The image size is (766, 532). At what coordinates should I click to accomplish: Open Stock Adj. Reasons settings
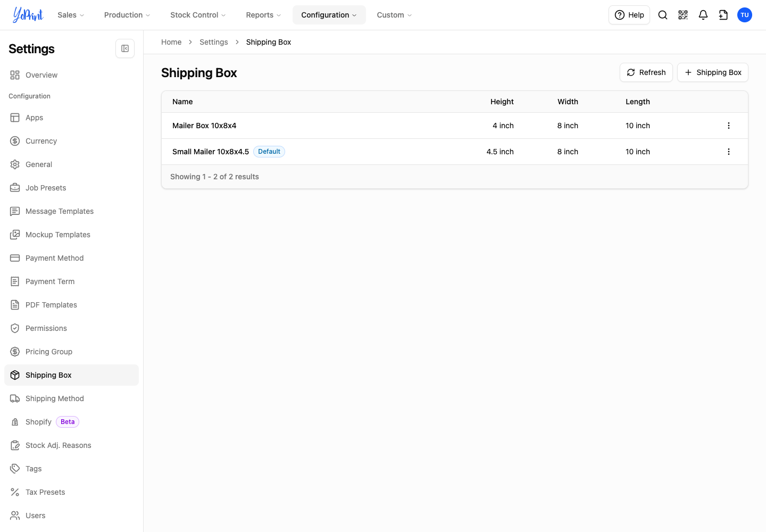pos(71,445)
